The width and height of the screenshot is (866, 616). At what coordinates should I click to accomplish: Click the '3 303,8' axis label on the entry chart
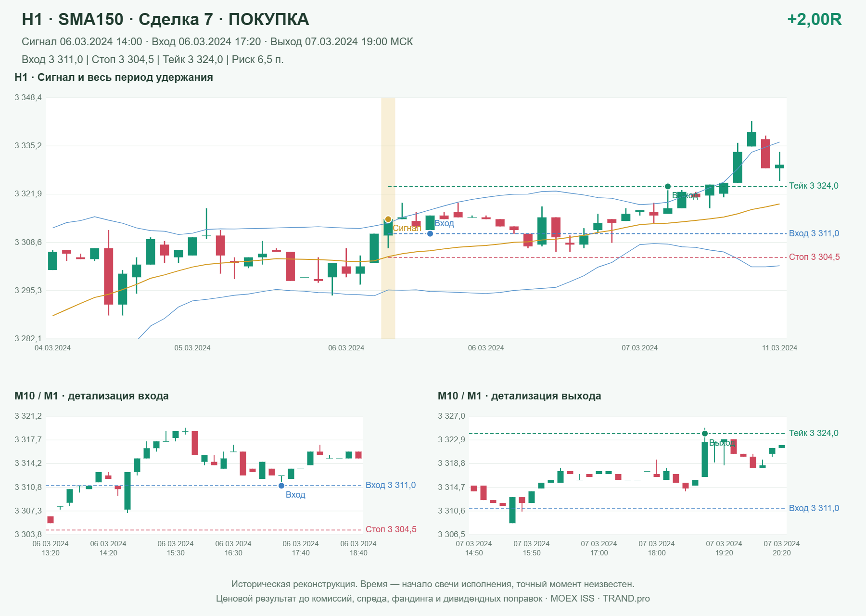pyautogui.click(x=28, y=534)
